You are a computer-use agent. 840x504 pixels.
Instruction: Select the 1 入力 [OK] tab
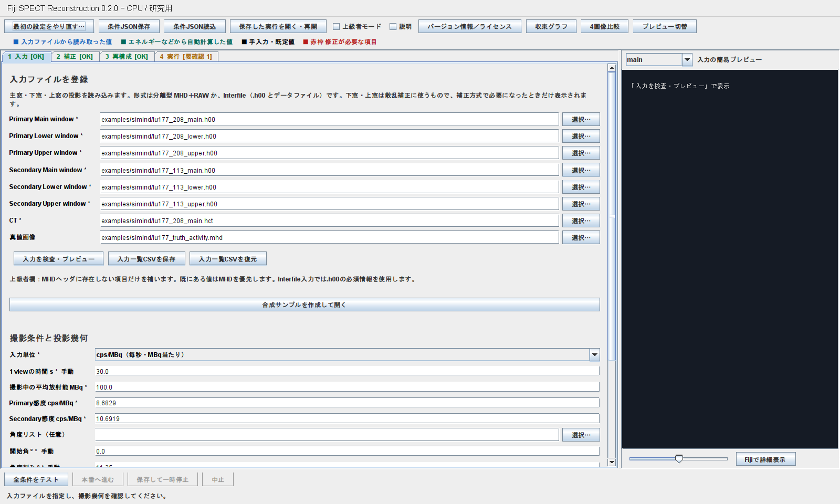26,57
